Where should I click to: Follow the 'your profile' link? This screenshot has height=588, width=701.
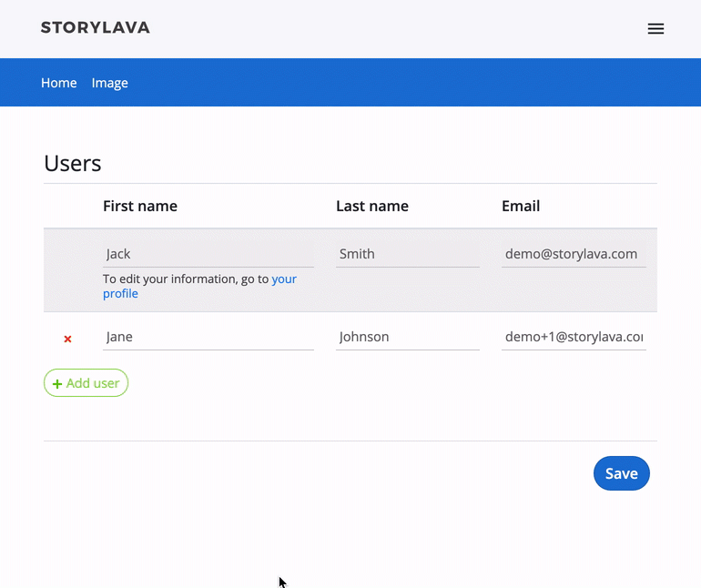point(283,279)
